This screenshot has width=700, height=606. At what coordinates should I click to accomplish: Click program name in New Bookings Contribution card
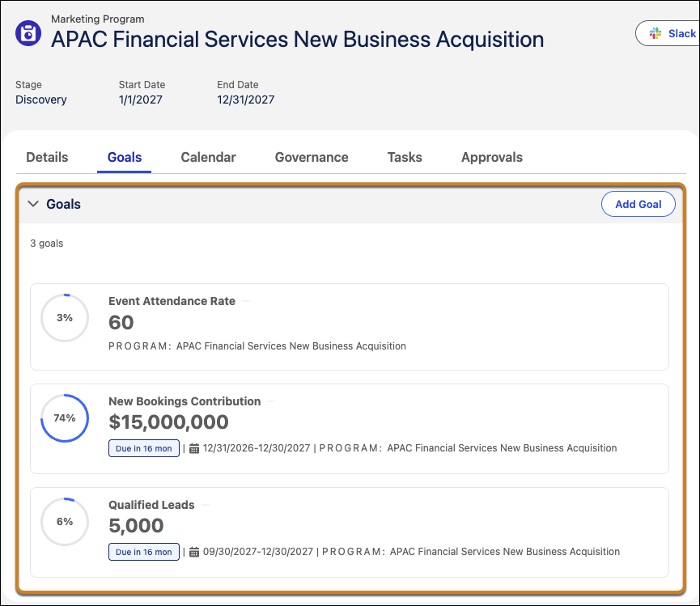[502, 448]
